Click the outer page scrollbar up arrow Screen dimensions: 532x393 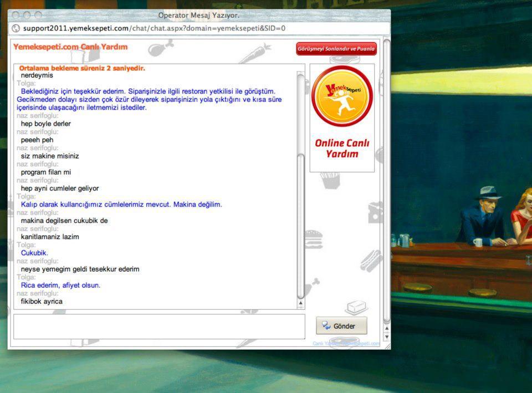(x=386, y=329)
